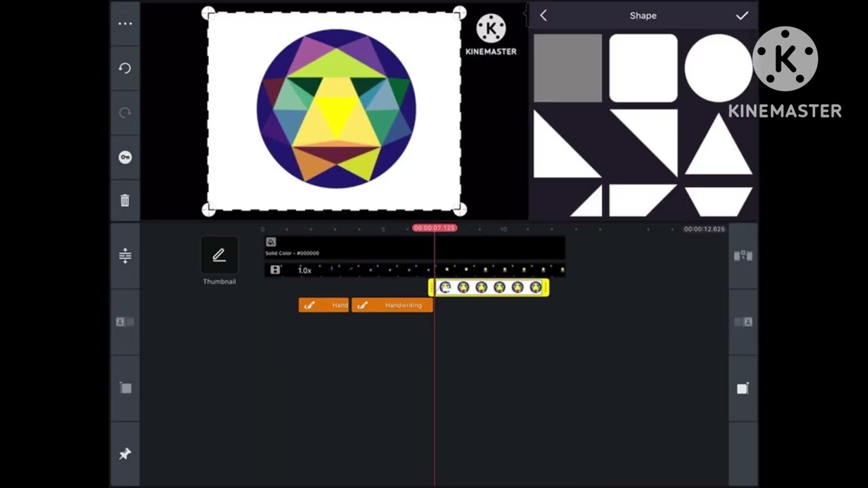Select the circle shape

(718, 68)
